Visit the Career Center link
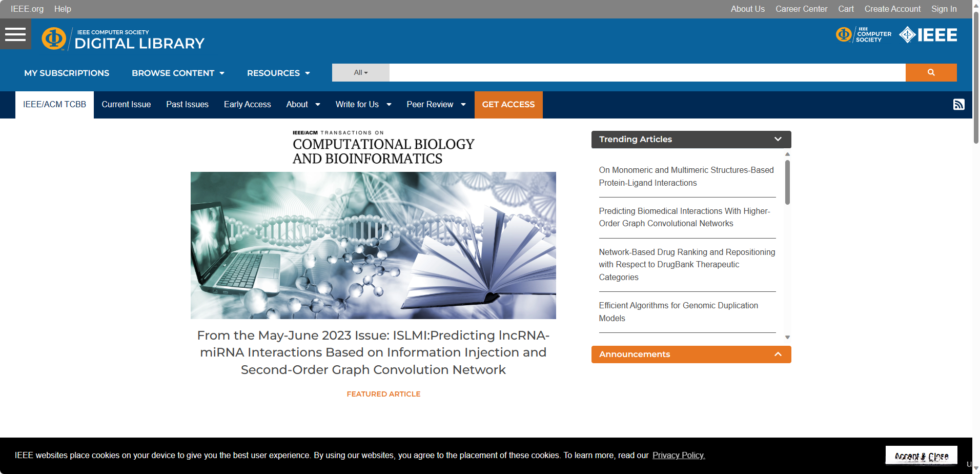The width and height of the screenshot is (980, 474). (801, 9)
